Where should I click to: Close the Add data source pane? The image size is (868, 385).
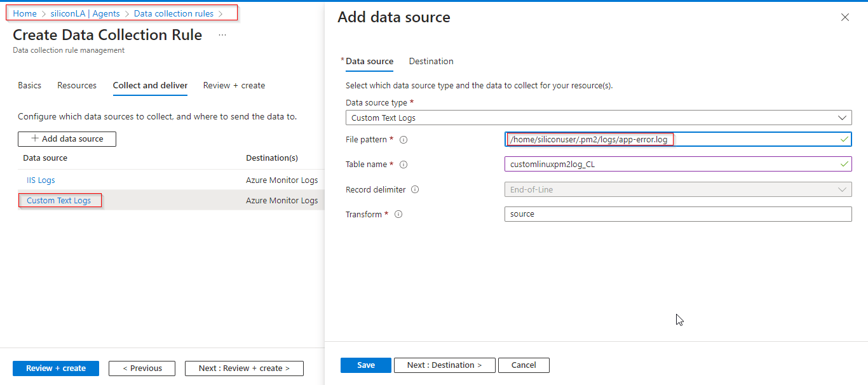click(844, 17)
